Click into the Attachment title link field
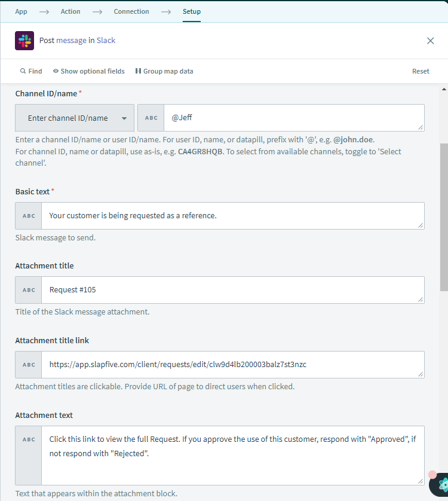Screen dimensions: 448x501 233,365
